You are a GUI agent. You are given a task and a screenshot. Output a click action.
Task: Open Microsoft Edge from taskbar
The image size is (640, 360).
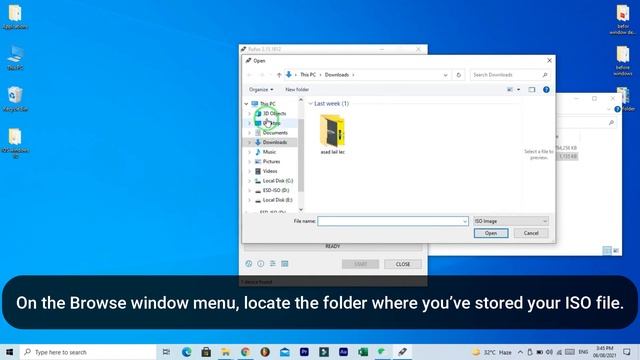pos(187,352)
